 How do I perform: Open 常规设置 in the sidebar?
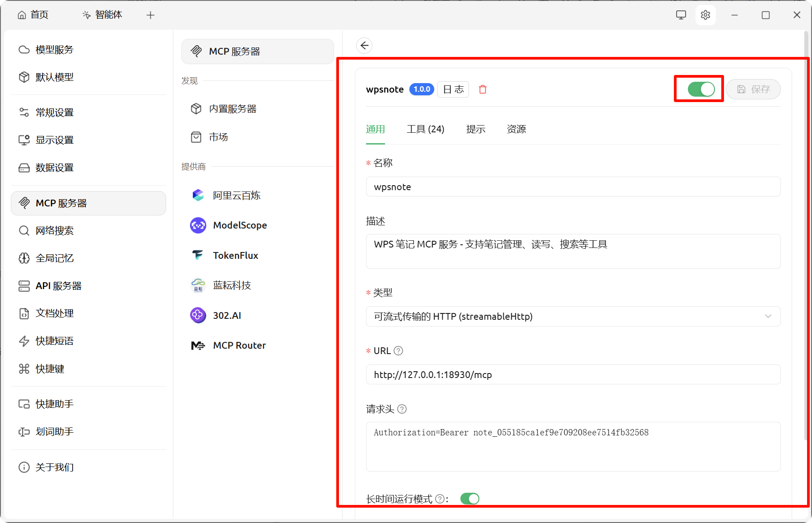(x=88, y=112)
